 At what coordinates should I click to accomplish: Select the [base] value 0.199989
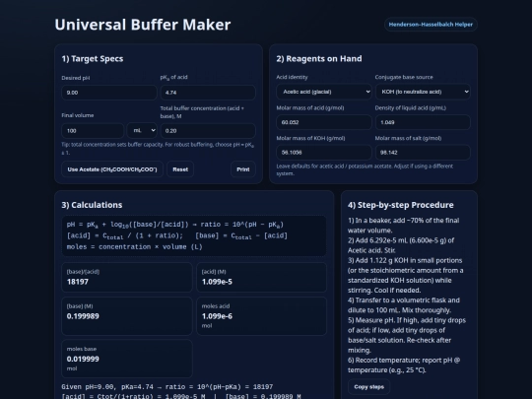(83, 316)
